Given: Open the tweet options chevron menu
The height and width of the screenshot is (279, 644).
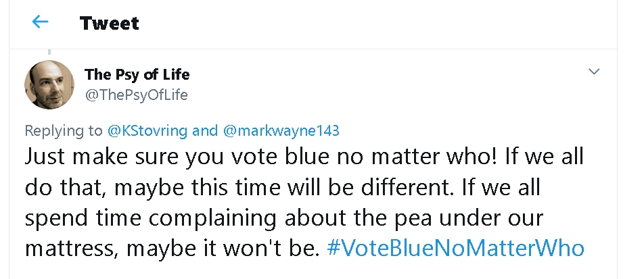Looking at the screenshot, I should tap(594, 71).
